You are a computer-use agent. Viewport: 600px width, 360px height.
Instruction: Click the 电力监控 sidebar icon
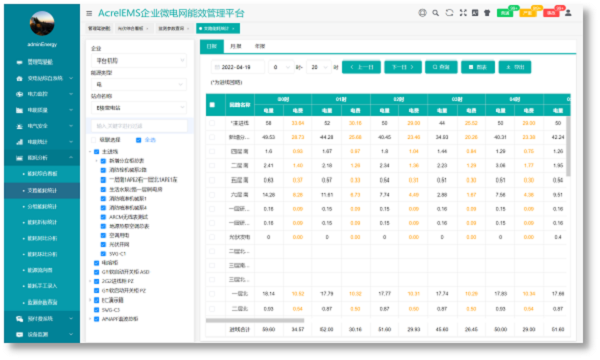pyautogui.click(x=20, y=94)
